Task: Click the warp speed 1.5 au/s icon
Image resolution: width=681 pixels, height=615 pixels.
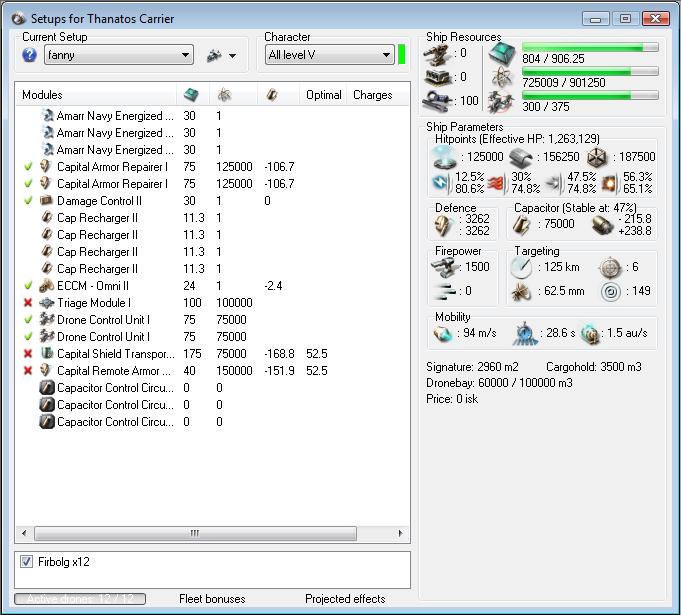Action: pyautogui.click(x=591, y=334)
